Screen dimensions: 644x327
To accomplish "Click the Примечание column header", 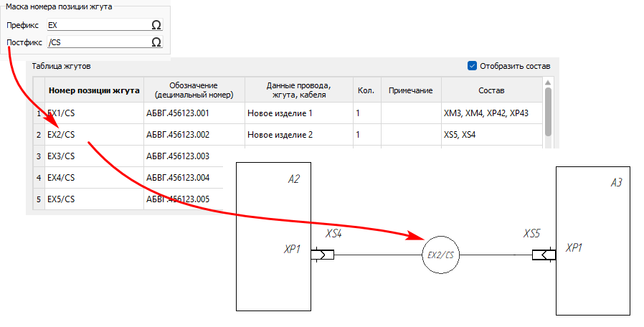I will (x=411, y=90).
